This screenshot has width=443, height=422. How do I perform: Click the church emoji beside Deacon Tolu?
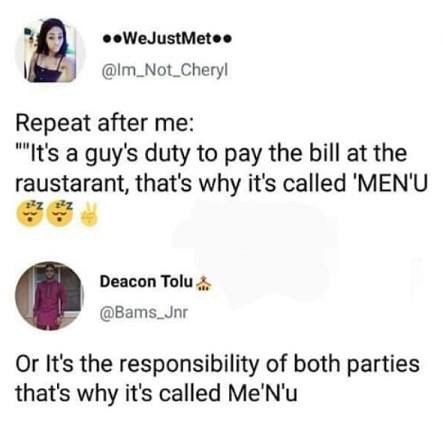(203, 284)
